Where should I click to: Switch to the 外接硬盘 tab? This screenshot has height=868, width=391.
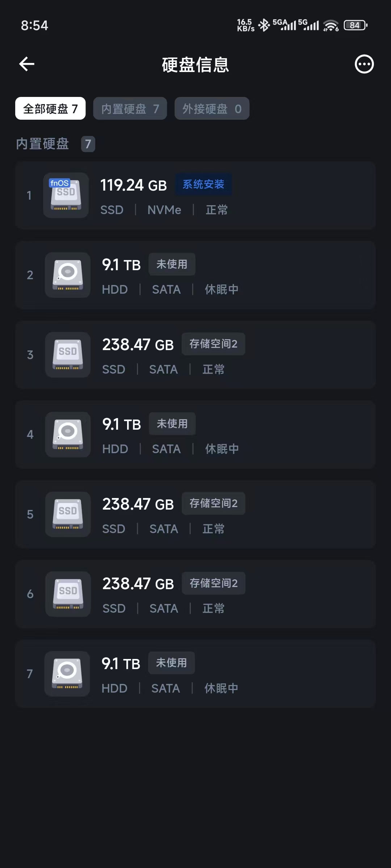pyautogui.click(x=212, y=109)
